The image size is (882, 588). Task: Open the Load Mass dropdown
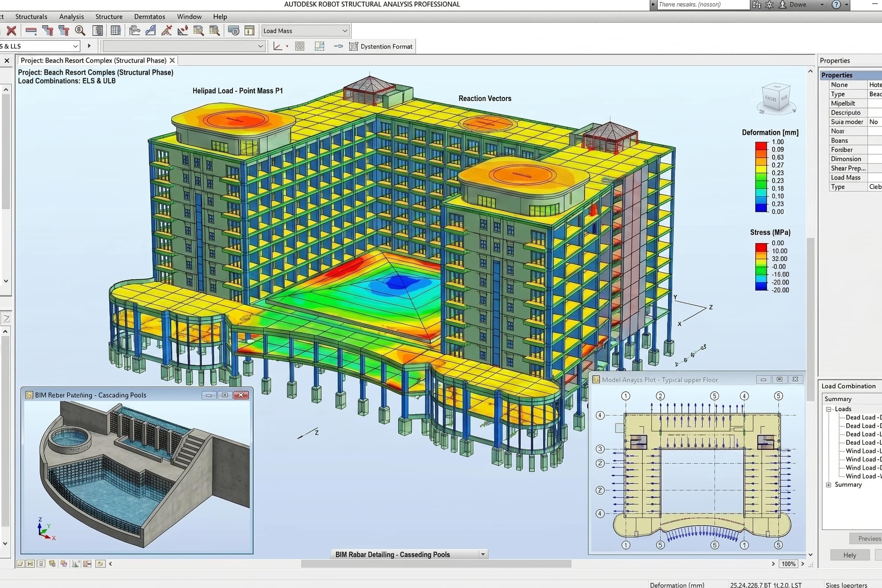coord(305,31)
